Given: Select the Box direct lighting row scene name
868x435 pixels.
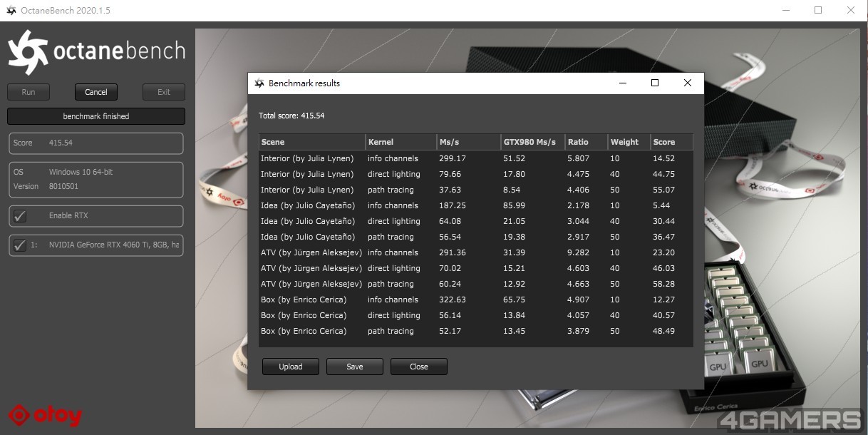Looking at the screenshot, I should 304,315.
